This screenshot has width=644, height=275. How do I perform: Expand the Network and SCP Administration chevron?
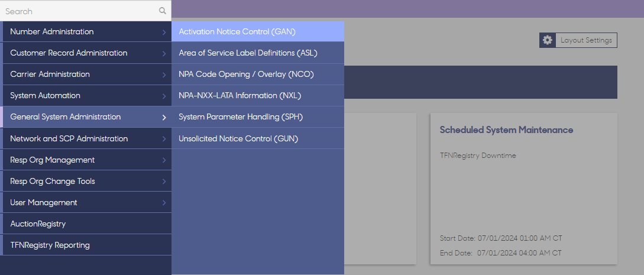[x=164, y=139]
